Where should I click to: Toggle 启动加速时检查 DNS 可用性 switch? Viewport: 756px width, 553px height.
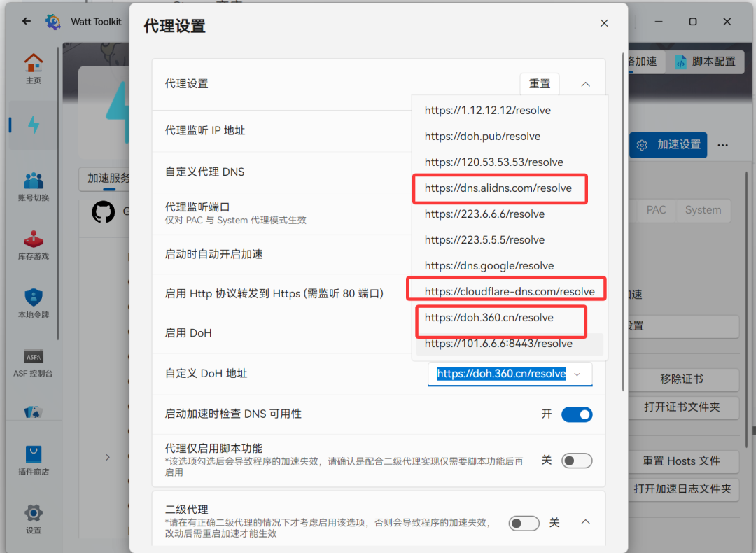pos(577,414)
